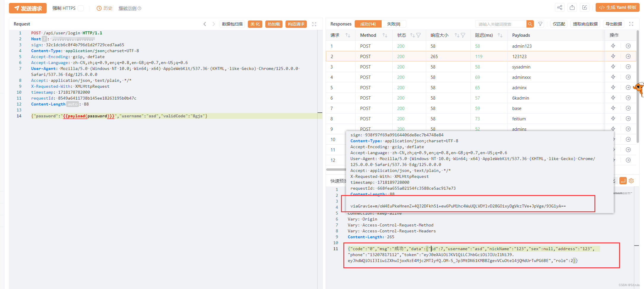Switch to the 成功[14] responses tab

[x=368, y=24]
